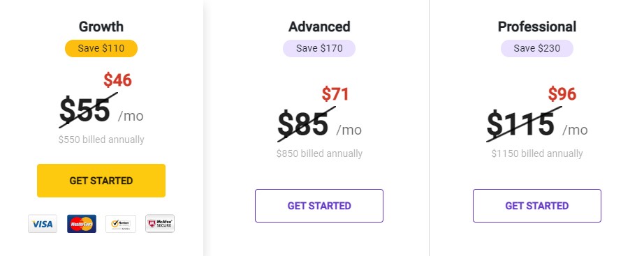Screen dimensions: 644x256
Task: Click Get Started under Advanced plan
Action: [x=319, y=206]
